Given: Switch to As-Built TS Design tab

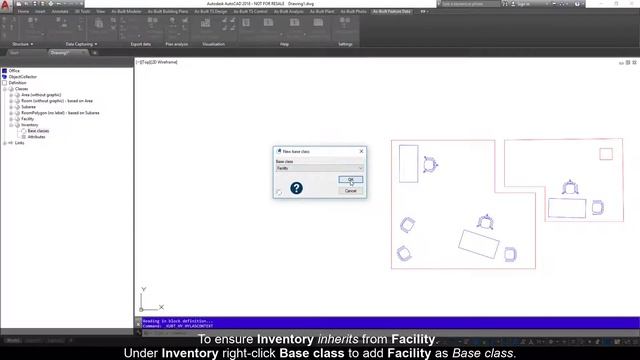Looking at the screenshot, I should coord(211,11).
